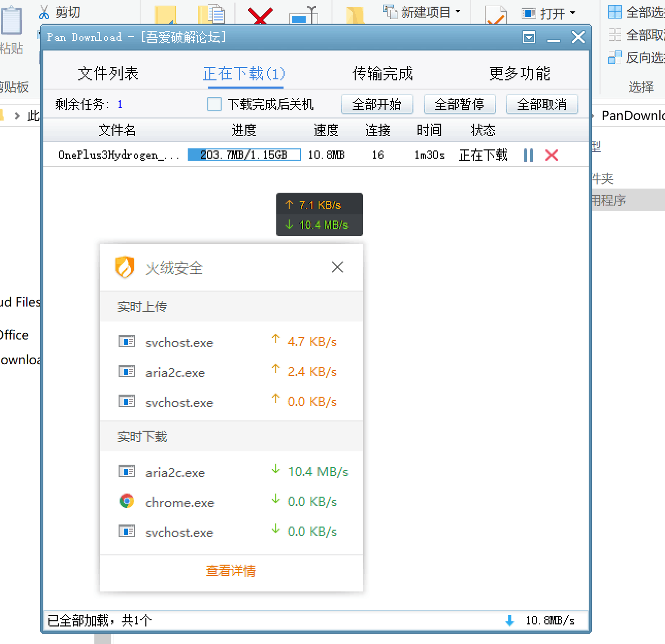Select the 正在下载(1) tab
This screenshot has height=644, width=665.
click(244, 74)
